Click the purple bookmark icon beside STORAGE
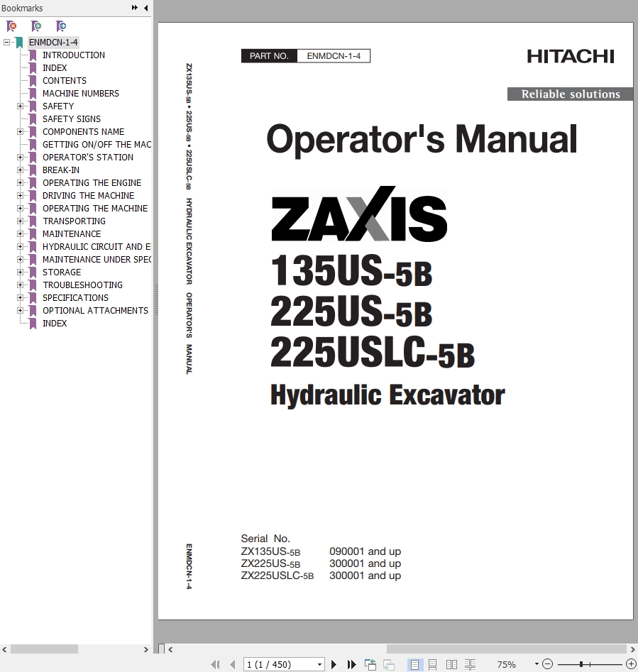The width and height of the screenshot is (638, 672). pyautogui.click(x=33, y=272)
